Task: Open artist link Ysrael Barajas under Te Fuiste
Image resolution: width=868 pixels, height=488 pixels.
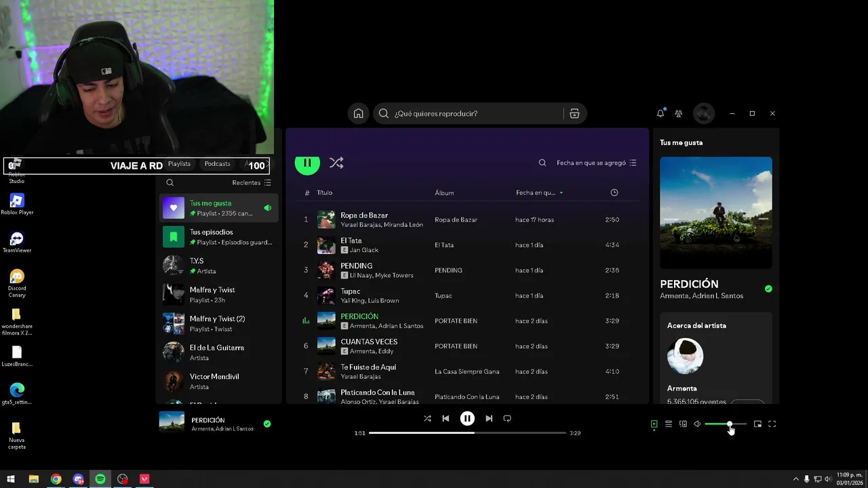Action: (360, 376)
